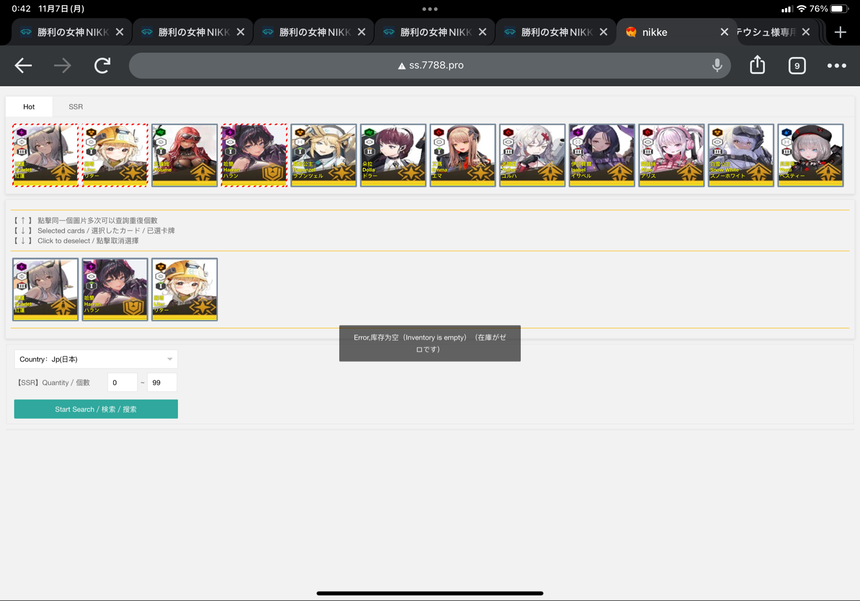Screen dimensions: 860x601
Task: Click the SSR minimum quantity field showing 0
Action: (x=122, y=382)
